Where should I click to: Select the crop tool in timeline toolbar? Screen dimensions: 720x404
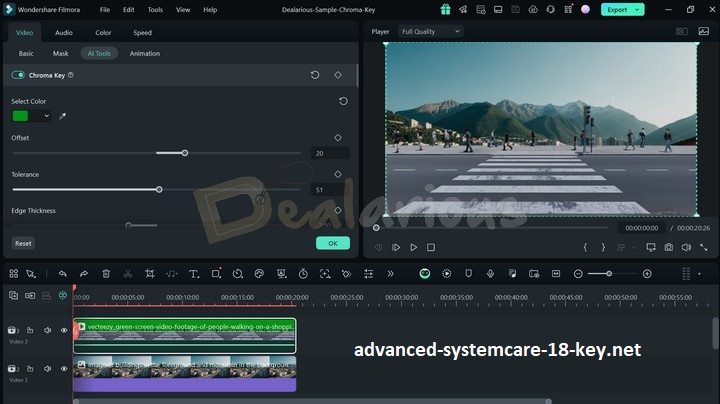[x=149, y=273]
